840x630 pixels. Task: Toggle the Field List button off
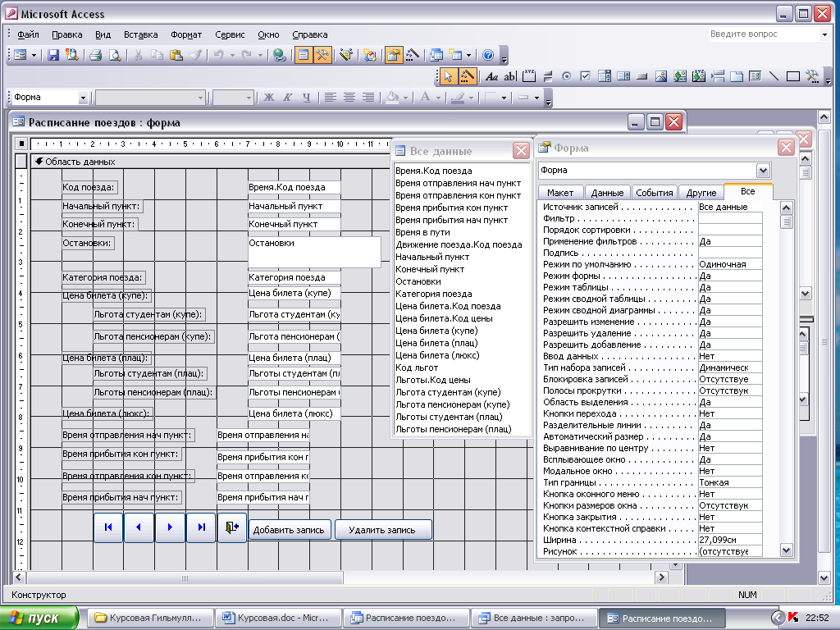303,55
